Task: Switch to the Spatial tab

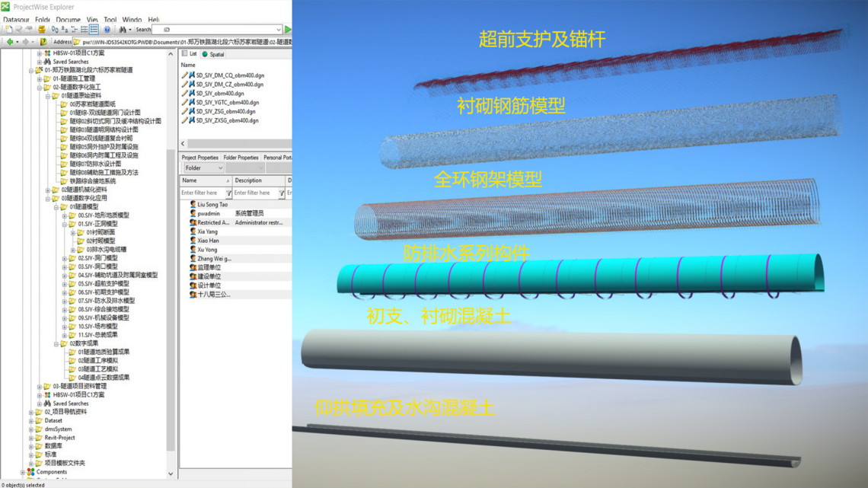Action: (213, 54)
